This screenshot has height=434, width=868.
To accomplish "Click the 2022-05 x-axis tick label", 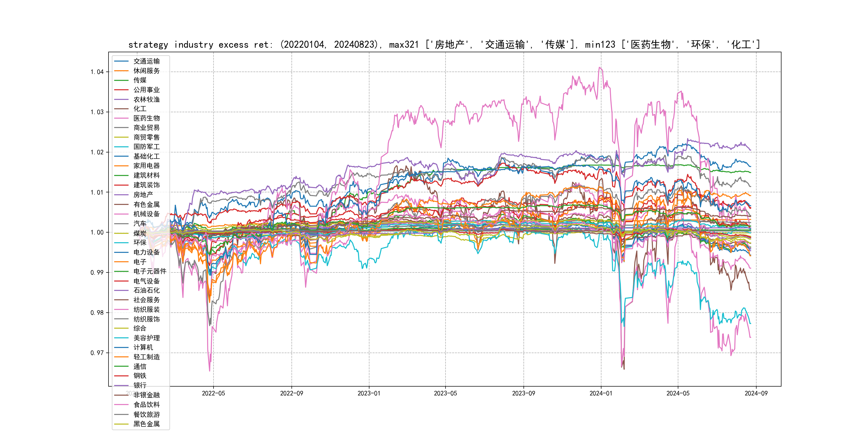I will [213, 393].
